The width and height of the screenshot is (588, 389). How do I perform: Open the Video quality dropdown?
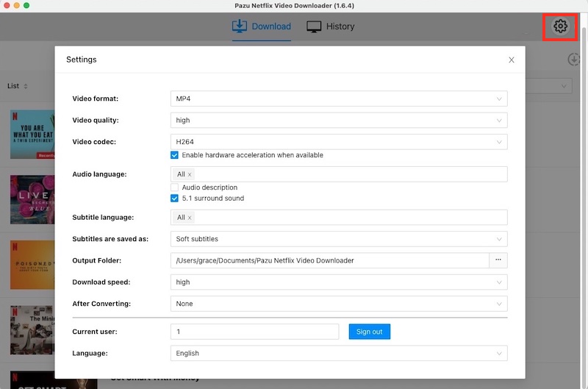coord(339,120)
